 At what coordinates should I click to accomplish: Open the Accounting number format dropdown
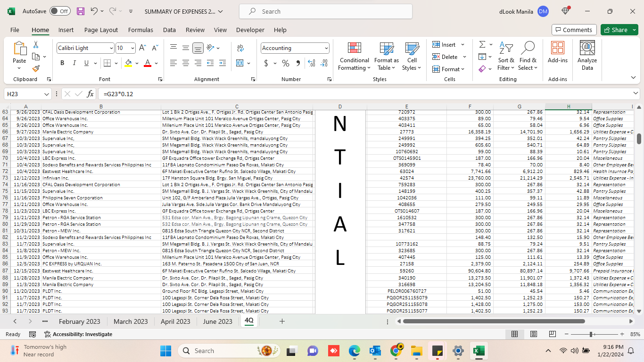(326, 48)
